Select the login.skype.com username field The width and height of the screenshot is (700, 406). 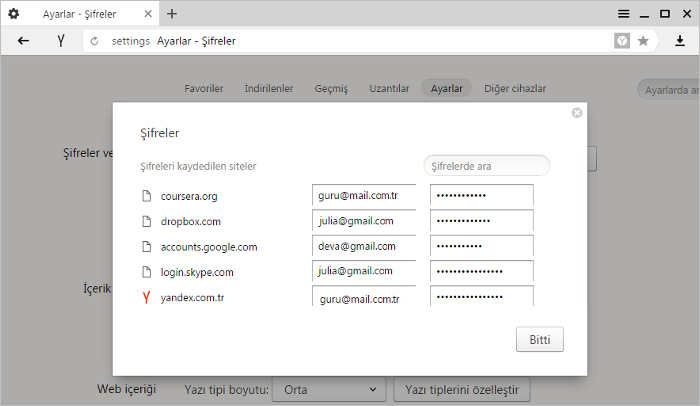[364, 271]
